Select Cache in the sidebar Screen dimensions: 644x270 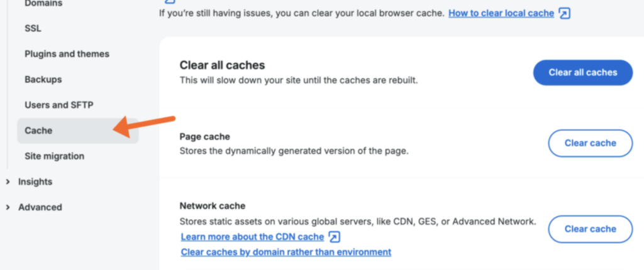click(77, 131)
